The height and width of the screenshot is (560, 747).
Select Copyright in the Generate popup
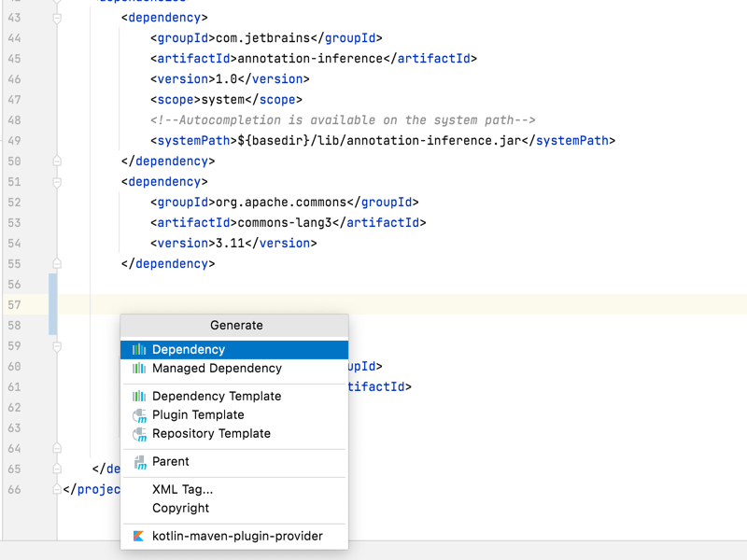click(x=180, y=508)
